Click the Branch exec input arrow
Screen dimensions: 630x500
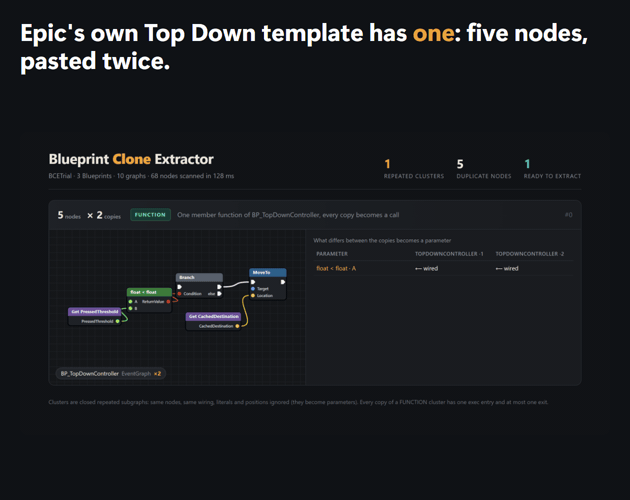180,287
